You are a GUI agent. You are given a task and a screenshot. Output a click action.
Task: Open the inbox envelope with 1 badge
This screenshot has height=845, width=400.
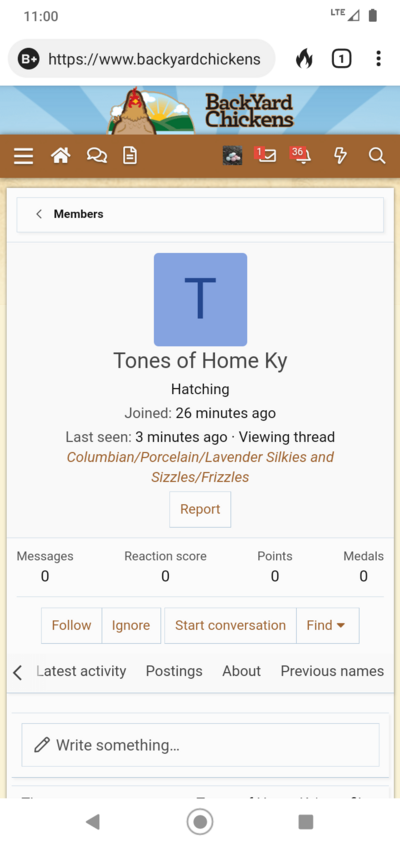pyautogui.click(x=265, y=156)
